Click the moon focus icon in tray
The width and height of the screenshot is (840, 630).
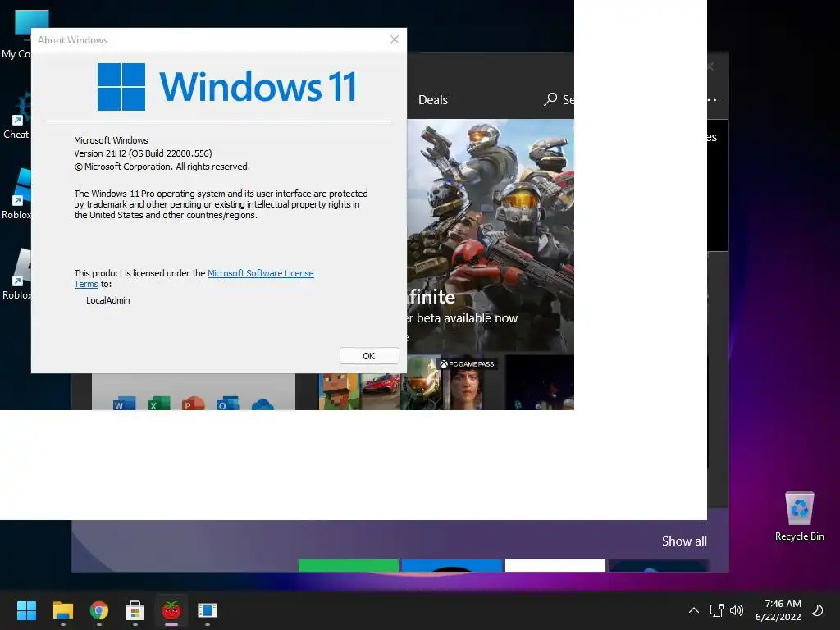pos(818,610)
